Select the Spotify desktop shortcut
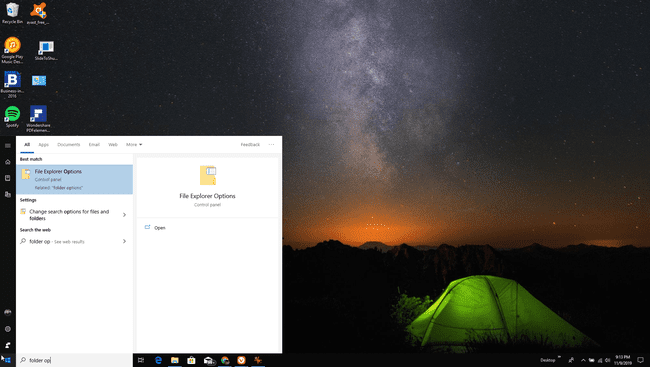 click(x=12, y=117)
